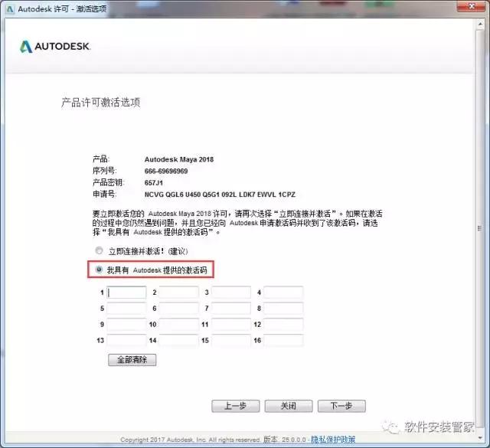Viewport: 490px width, 448px height.
Task: Click activation code field 2
Action: click(x=178, y=293)
